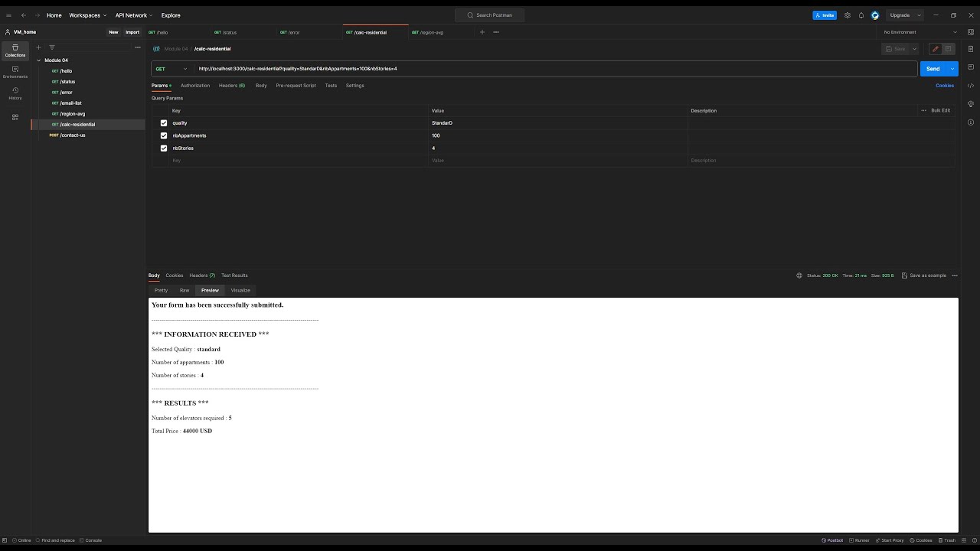Switch to the Visualize response view
Screen dimensions: 980x551
pos(240,291)
